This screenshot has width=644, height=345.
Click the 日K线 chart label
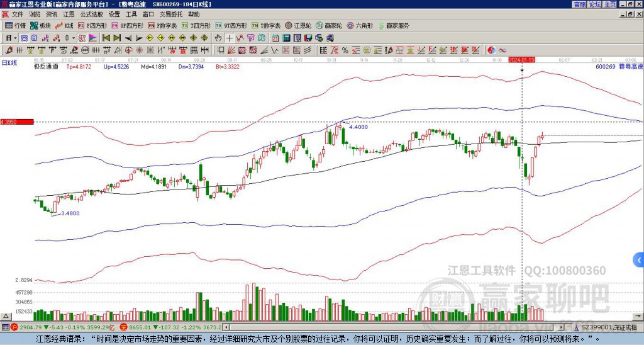pos(9,62)
